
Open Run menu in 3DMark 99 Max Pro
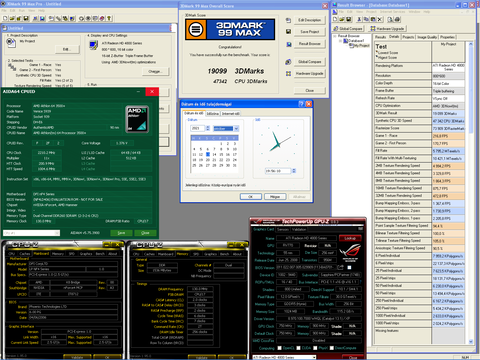(x=22, y=11)
